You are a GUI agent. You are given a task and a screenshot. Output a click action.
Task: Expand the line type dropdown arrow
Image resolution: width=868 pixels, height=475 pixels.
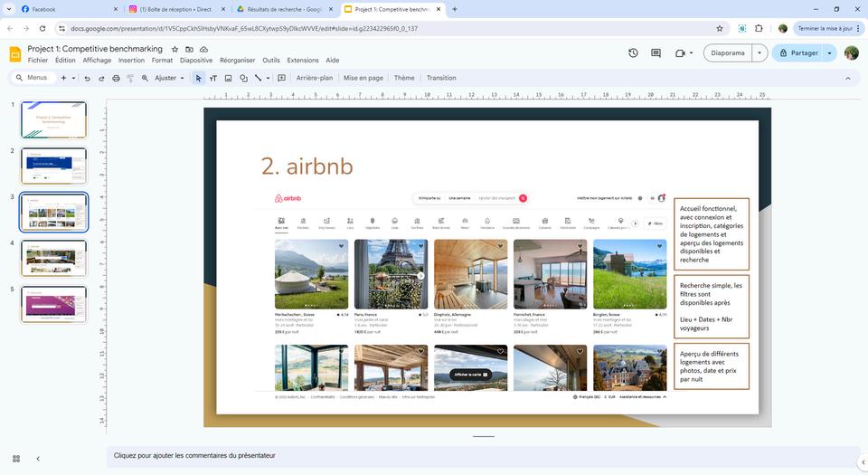click(268, 78)
